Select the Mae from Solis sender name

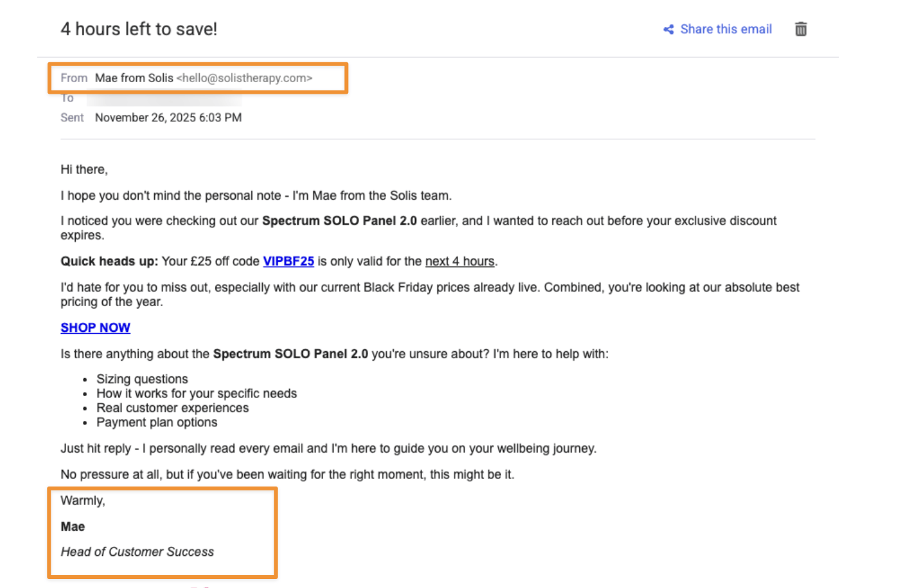pyautogui.click(x=134, y=78)
